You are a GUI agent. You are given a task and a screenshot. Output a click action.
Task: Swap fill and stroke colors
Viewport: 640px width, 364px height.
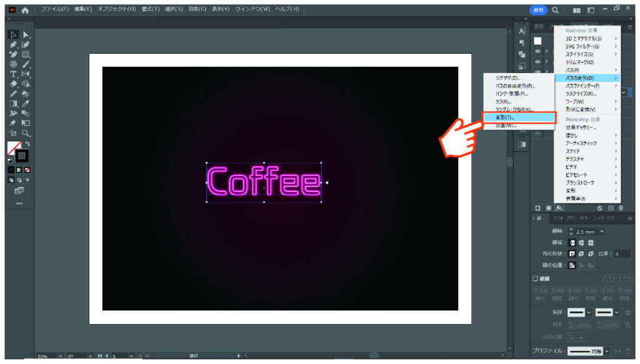pos(27,144)
